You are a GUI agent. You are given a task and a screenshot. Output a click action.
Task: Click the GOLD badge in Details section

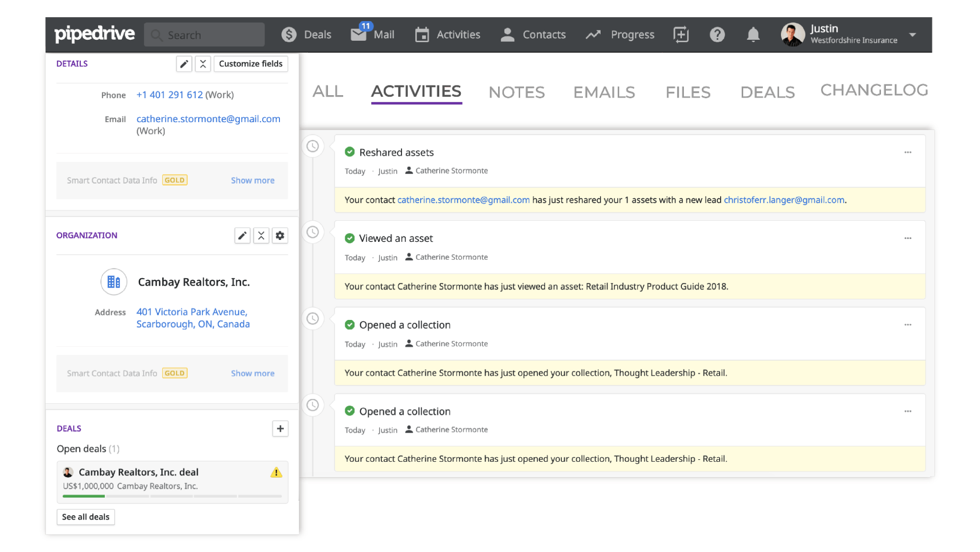175,180
